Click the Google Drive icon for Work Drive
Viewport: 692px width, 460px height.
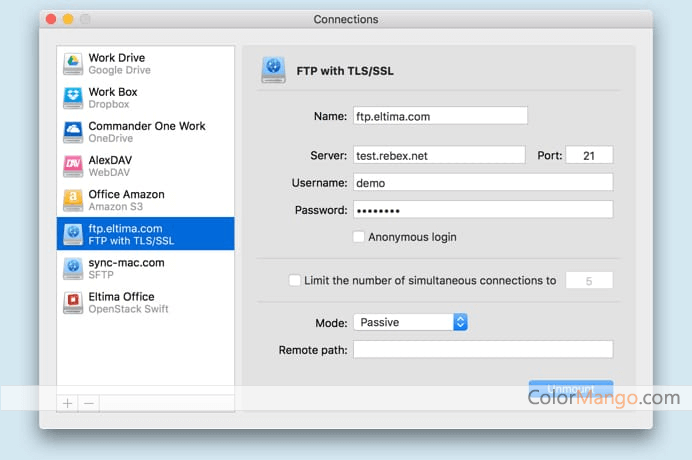[73, 64]
